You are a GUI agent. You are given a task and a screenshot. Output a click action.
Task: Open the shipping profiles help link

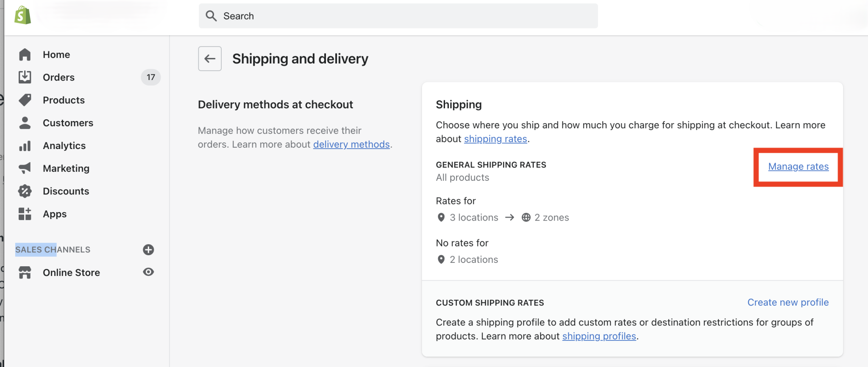coord(599,336)
